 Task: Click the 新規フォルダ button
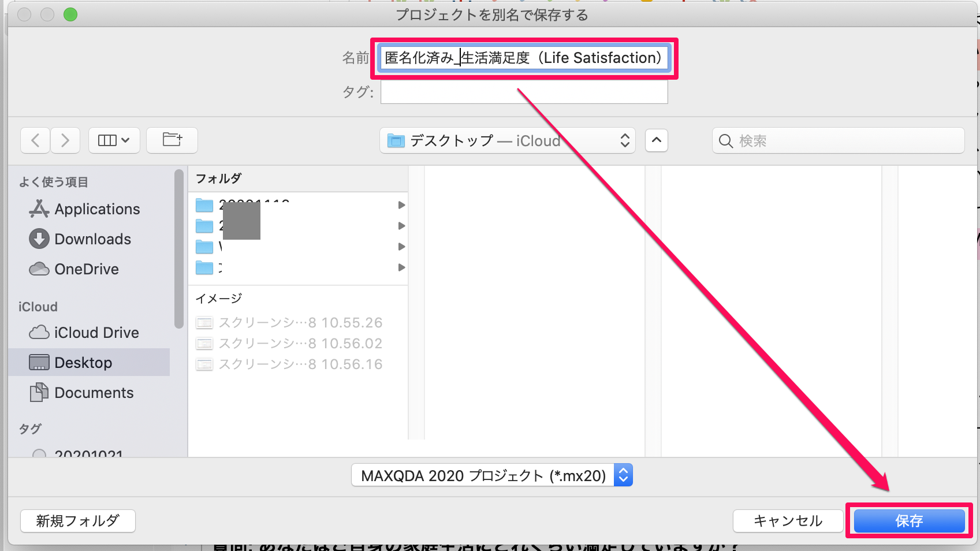pos(78,521)
